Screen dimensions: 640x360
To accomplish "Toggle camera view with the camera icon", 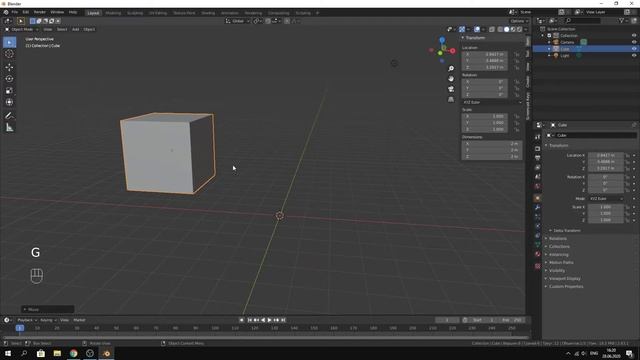I will [x=451, y=89].
